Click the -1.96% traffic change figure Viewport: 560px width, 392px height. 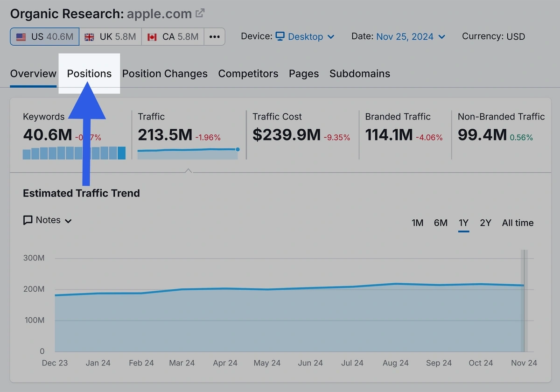point(208,137)
